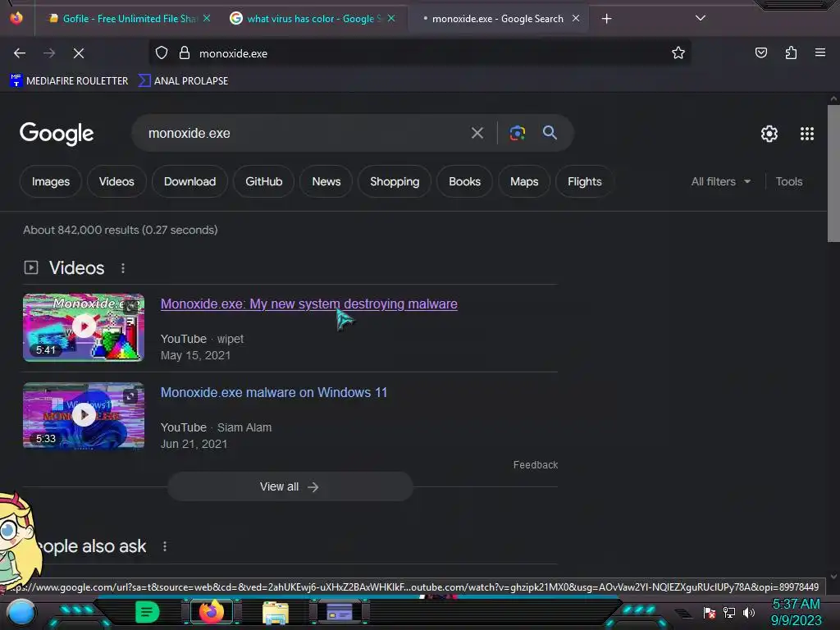Play preview on Monoxide.exe first video thumbnail
Viewport: 840px width, 630px height.
click(x=84, y=326)
